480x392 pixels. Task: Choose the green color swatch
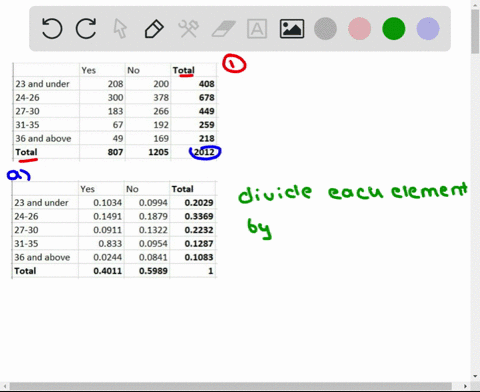[x=394, y=29]
